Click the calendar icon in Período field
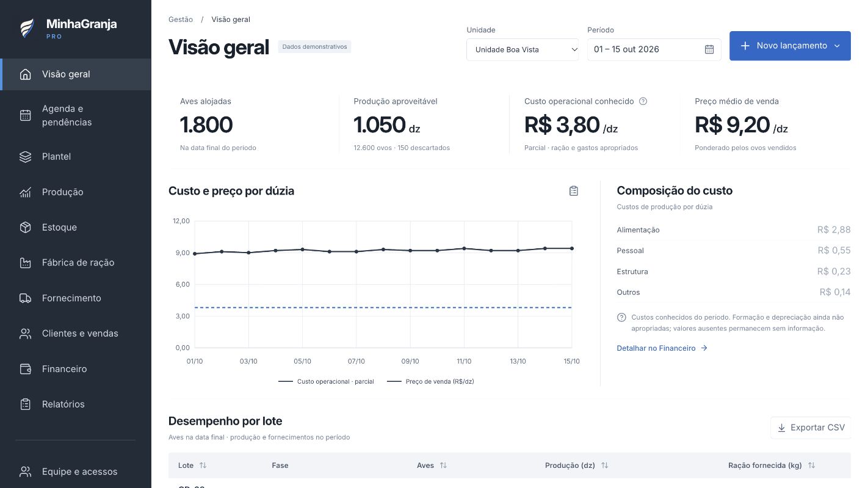This screenshot has width=868, height=488. click(709, 49)
